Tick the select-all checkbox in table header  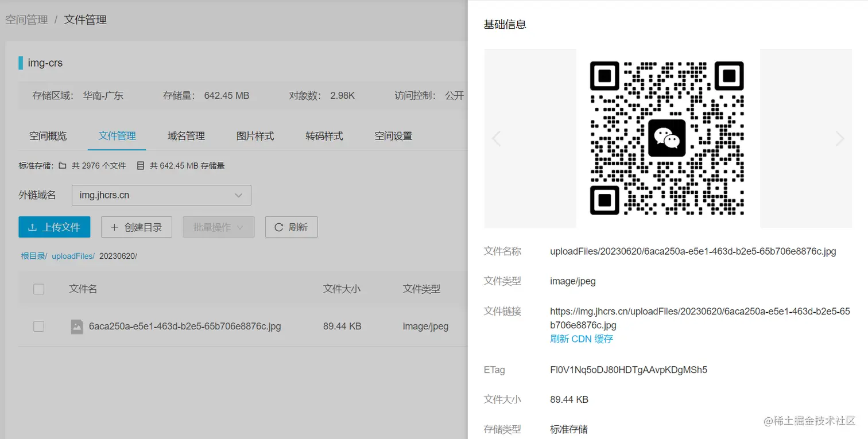coord(39,289)
